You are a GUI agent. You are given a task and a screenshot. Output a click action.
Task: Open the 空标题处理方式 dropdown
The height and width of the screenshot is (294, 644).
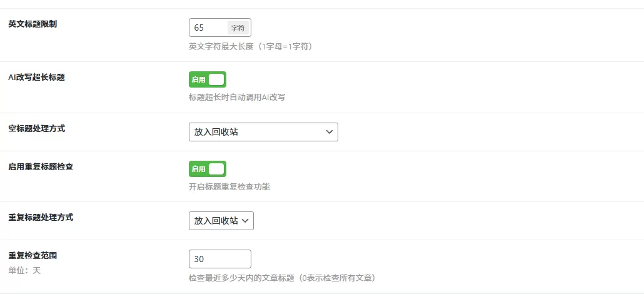263,132
